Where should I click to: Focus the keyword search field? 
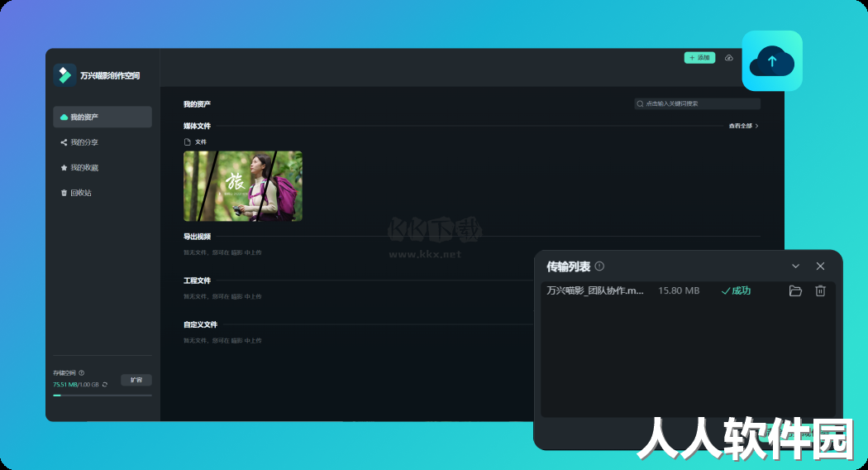tap(698, 103)
